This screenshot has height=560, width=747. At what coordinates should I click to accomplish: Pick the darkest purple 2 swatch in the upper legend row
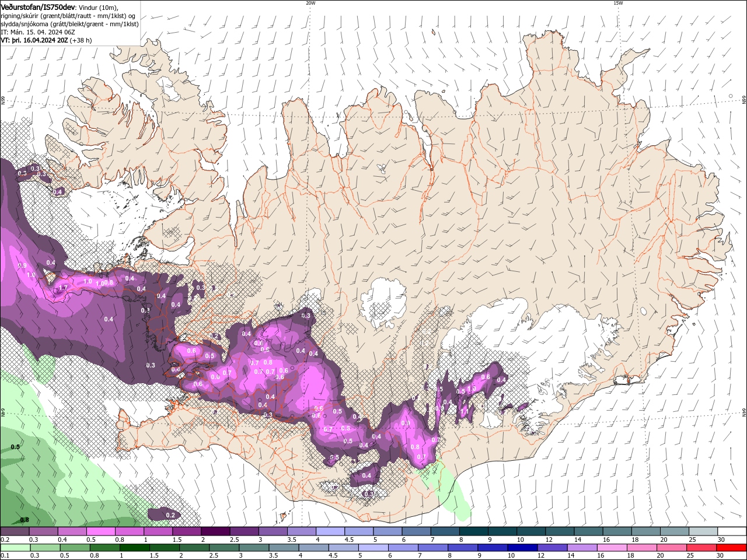click(x=215, y=531)
